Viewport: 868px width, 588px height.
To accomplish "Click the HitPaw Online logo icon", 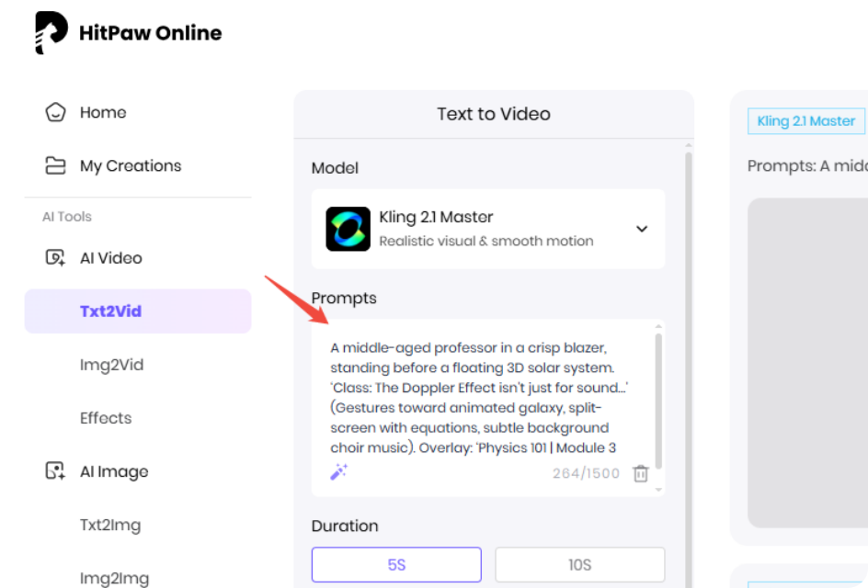I will coord(51,33).
